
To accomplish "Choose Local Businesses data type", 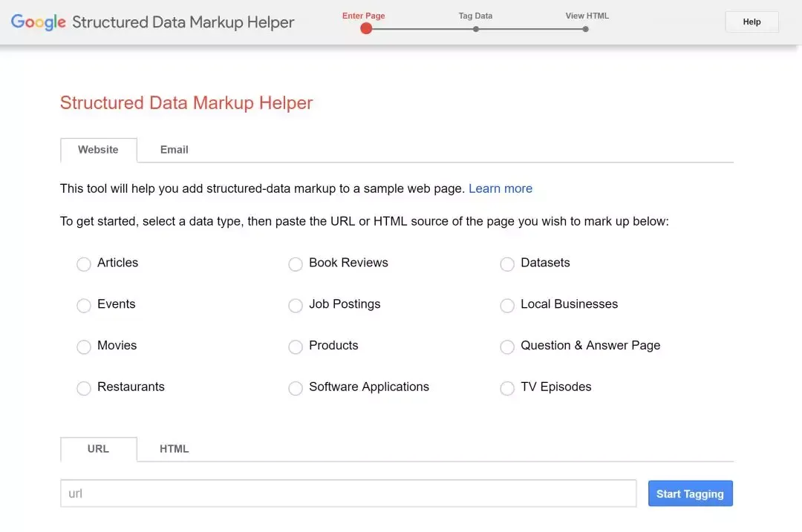I will [x=507, y=306].
